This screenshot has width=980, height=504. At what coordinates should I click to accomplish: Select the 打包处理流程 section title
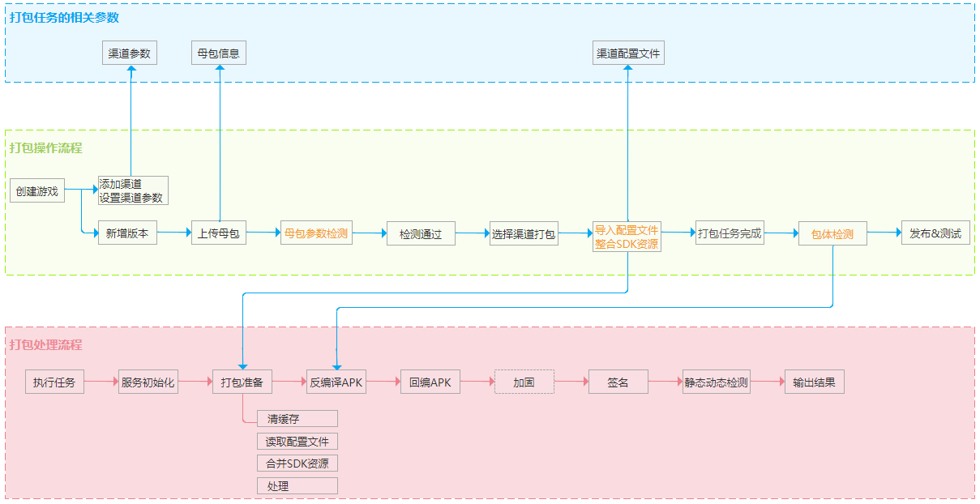[x=45, y=345]
